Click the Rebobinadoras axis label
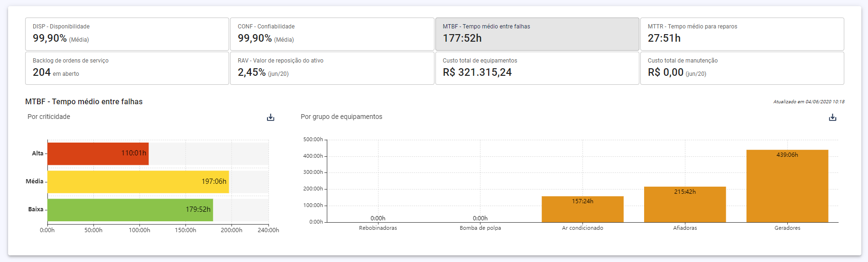The width and height of the screenshot is (868, 262). coord(378,228)
